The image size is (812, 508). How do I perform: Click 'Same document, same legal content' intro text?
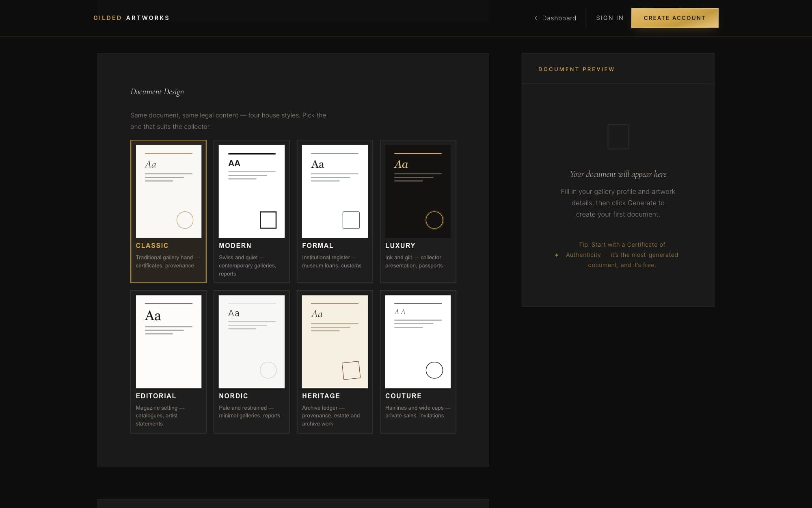(228, 121)
